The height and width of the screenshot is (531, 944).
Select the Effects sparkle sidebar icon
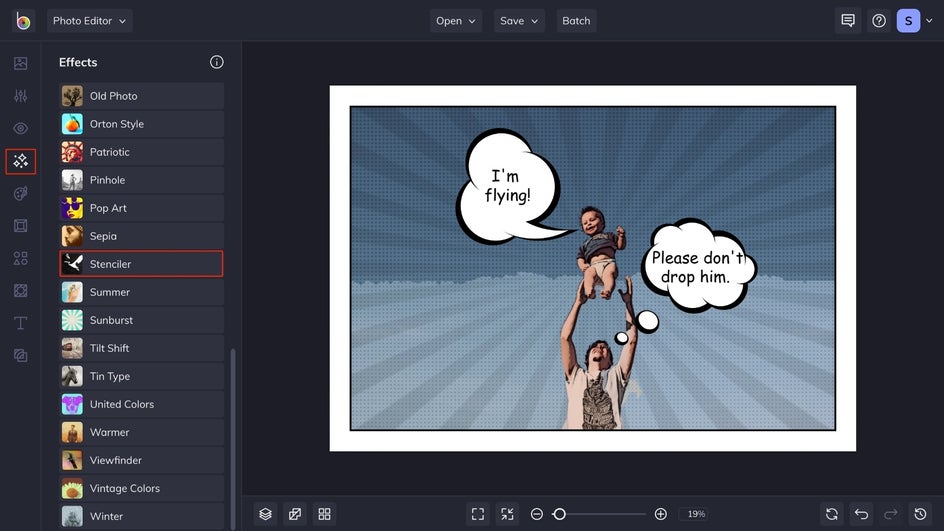click(x=20, y=161)
